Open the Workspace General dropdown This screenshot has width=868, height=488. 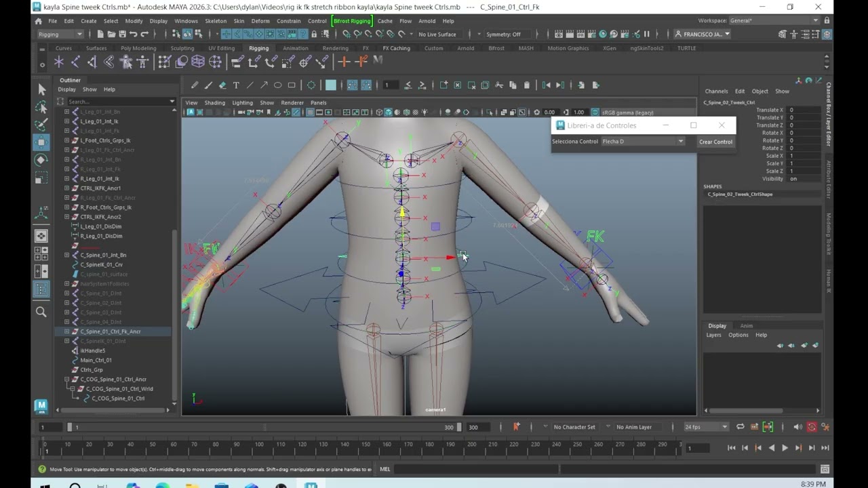774,21
